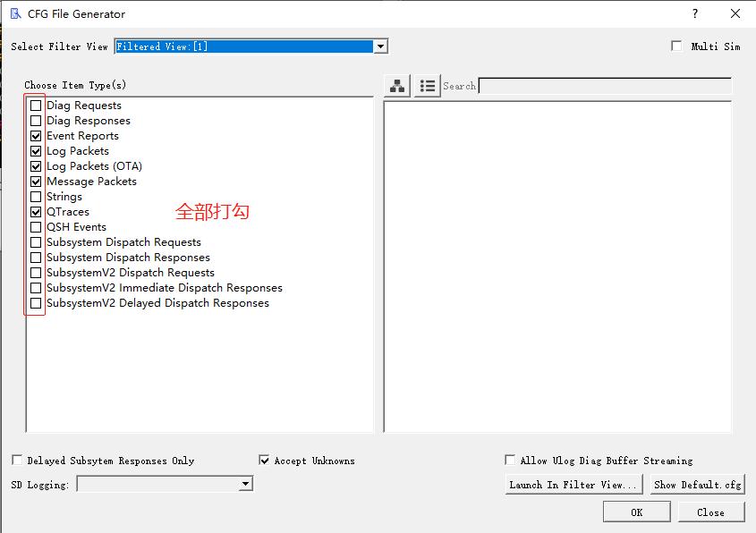Screen dimensions: 756x533
Task: Enable the Strings item type
Action: (34, 196)
